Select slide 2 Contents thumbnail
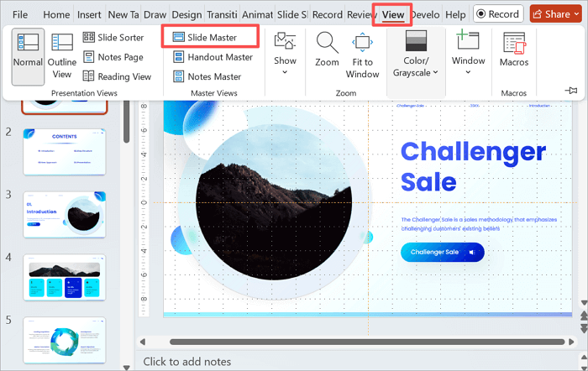The width and height of the screenshot is (588, 371). [65, 152]
